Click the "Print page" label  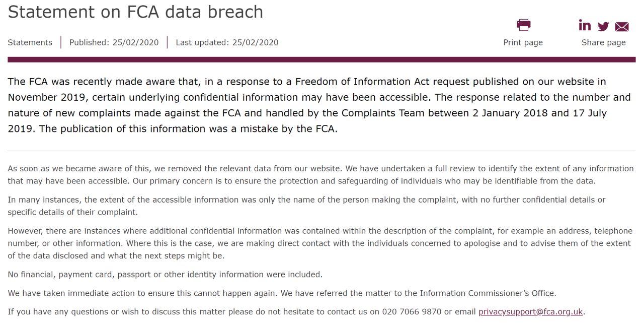523,42
